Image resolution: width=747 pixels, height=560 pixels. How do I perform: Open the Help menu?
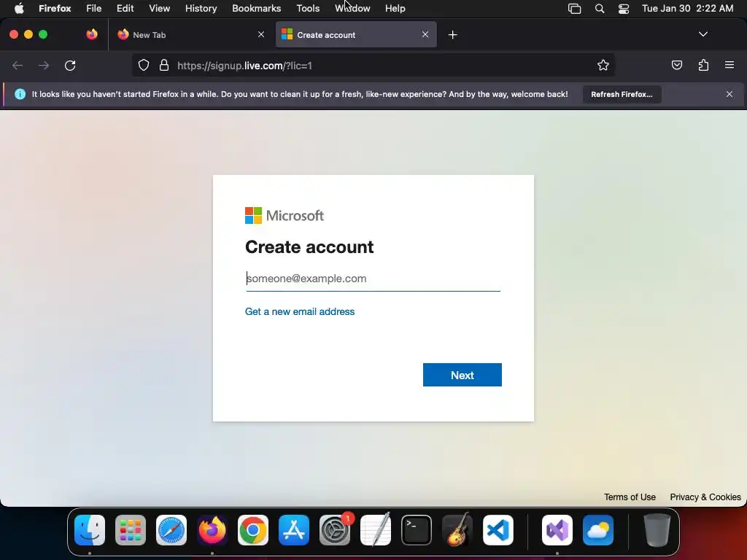point(395,9)
